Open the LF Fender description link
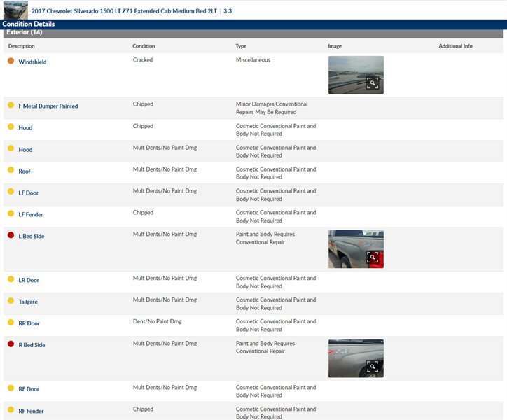This screenshot has width=507, height=420. pyautogui.click(x=30, y=215)
